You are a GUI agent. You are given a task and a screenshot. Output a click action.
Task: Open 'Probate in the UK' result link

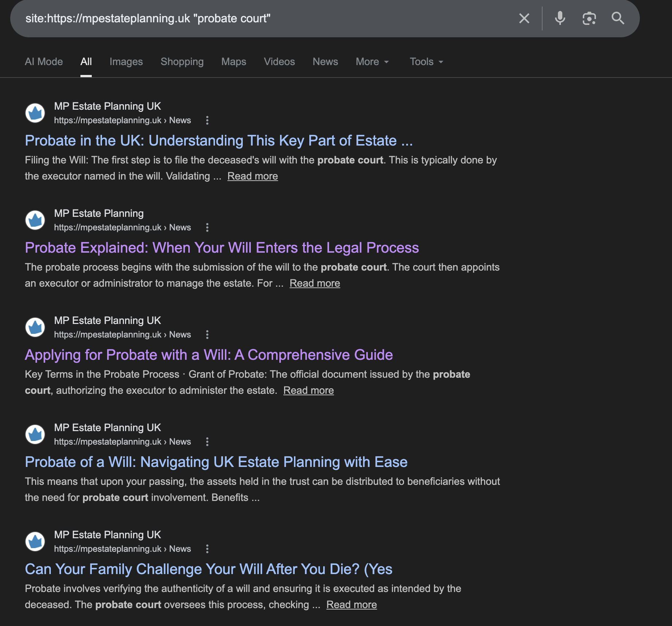click(219, 141)
